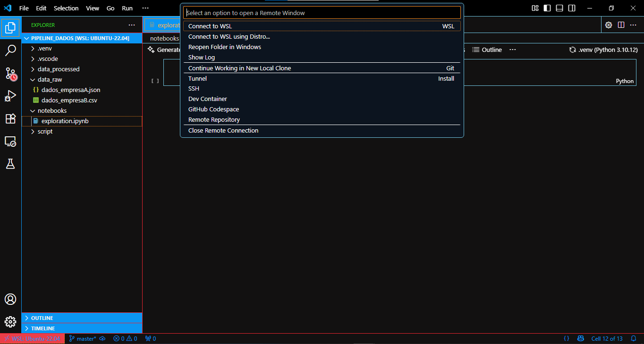Open Remote Explorer view icon
The height and width of the screenshot is (344, 644).
coord(10,141)
